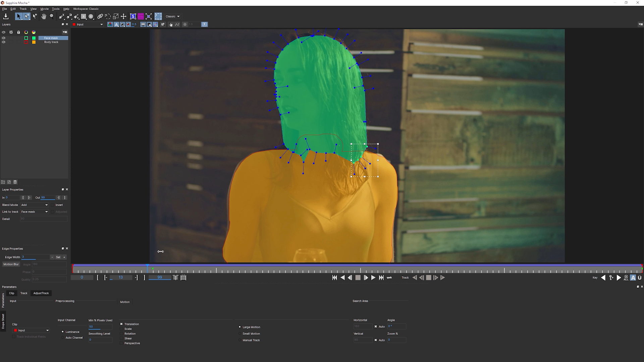The height and width of the screenshot is (362, 644).
Task: Select the Pan hand tool
Action: (x=44, y=16)
